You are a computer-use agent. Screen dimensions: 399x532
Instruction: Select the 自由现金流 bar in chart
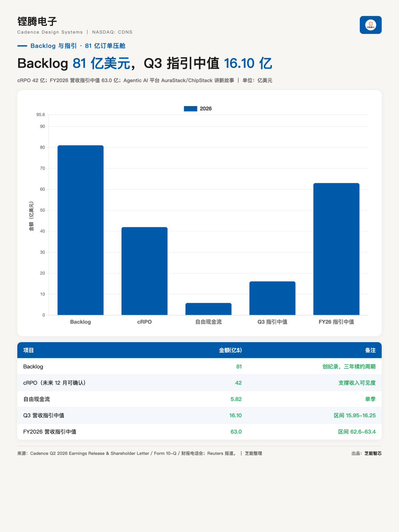point(208,309)
